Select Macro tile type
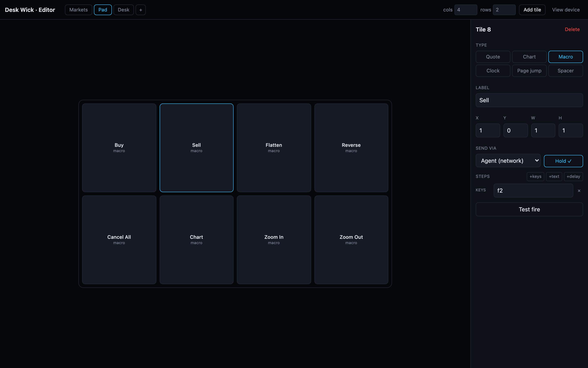Image resolution: width=588 pixels, height=368 pixels. (565, 57)
